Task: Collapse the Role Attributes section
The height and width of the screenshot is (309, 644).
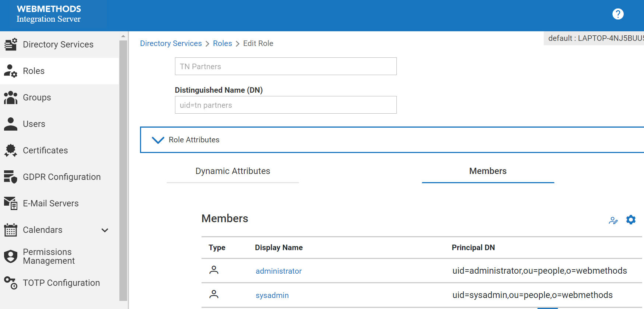Action: point(158,140)
